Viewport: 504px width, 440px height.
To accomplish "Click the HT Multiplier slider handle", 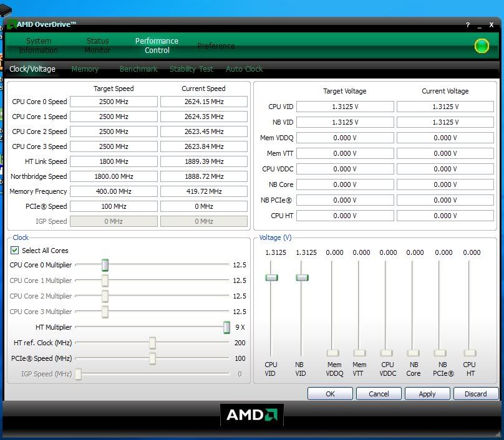I will pyautogui.click(x=226, y=327).
